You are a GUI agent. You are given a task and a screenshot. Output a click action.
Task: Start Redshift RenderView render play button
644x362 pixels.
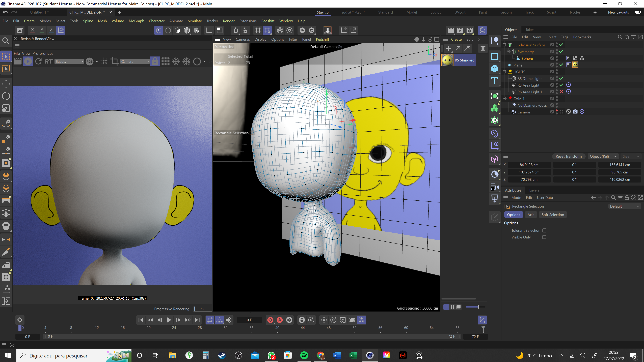coord(28,62)
